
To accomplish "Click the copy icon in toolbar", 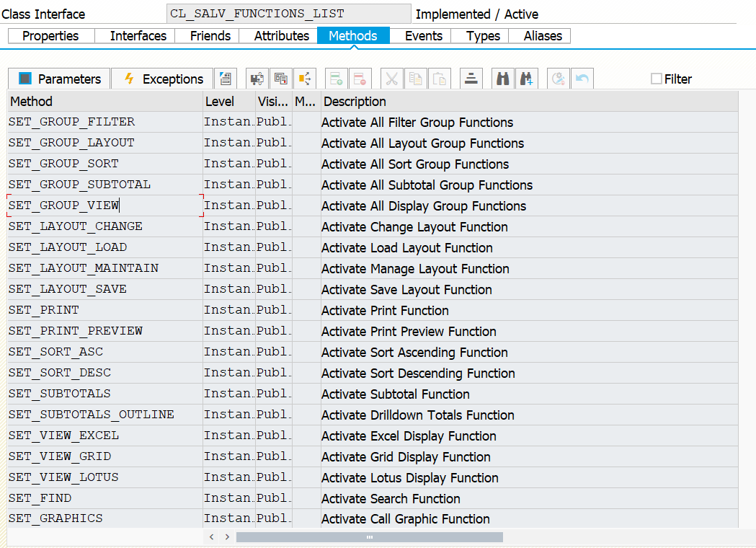I will (x=415, y=79).
